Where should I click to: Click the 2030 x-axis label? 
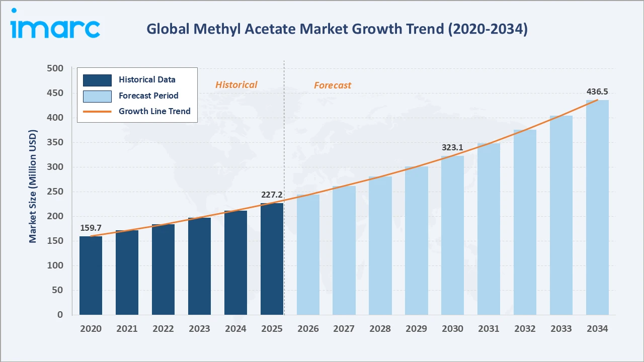pos(453,329)
